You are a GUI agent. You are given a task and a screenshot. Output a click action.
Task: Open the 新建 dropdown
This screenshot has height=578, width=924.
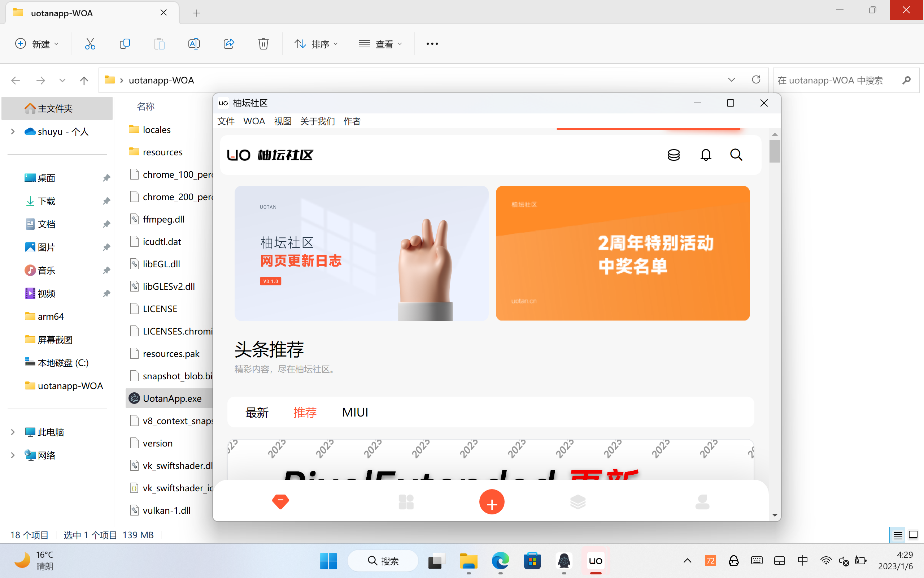coord(37,44)
